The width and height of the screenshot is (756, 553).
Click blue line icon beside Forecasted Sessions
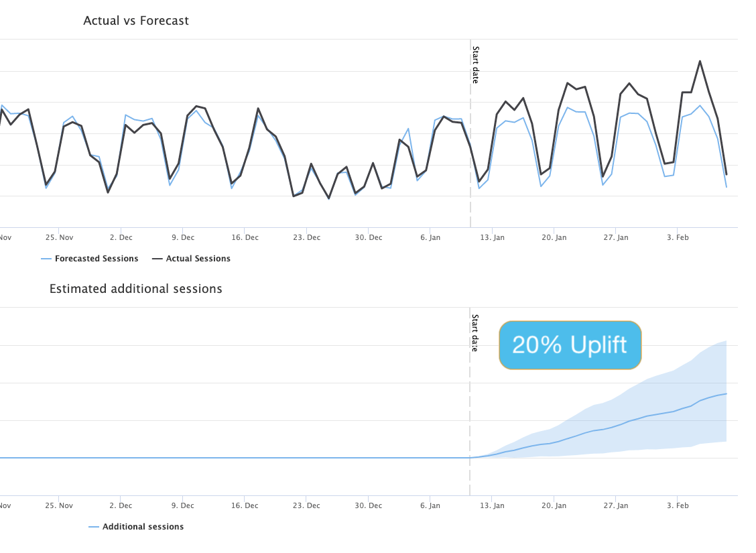tap(46, 259)
